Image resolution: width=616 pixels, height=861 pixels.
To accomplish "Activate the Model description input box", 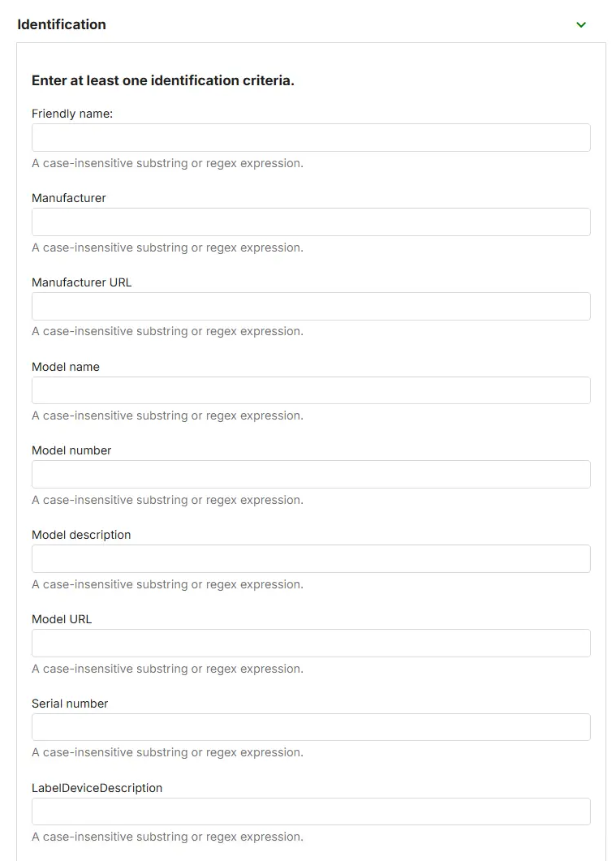I will click(x=311, y=558).
